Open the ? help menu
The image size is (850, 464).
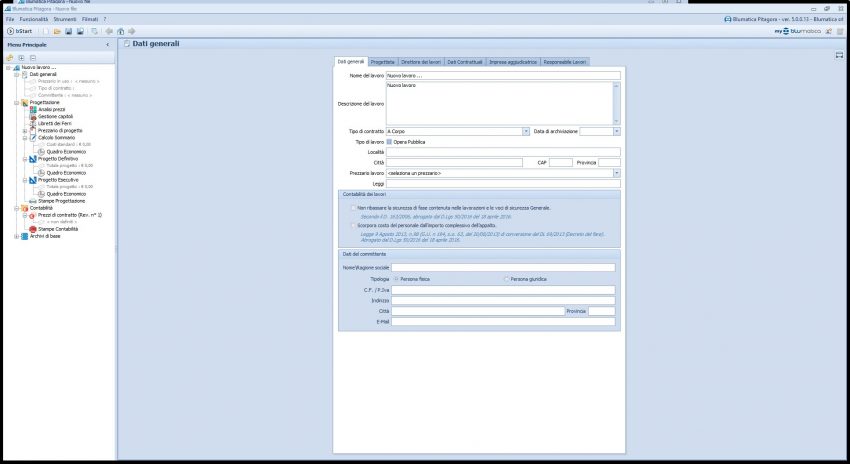pyautogui.click(x=105, y=20)
